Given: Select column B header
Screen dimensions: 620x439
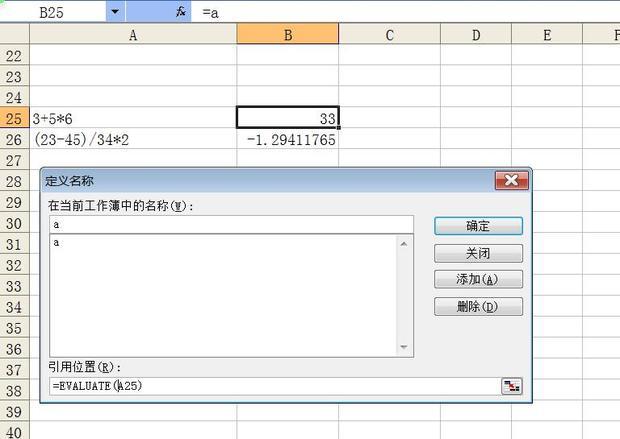Looking at the screenshot, I should click(x=288, y=35).
